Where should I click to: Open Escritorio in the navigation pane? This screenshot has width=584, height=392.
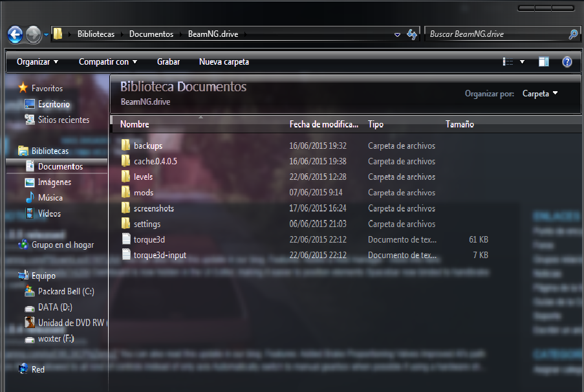pos(54,104)
